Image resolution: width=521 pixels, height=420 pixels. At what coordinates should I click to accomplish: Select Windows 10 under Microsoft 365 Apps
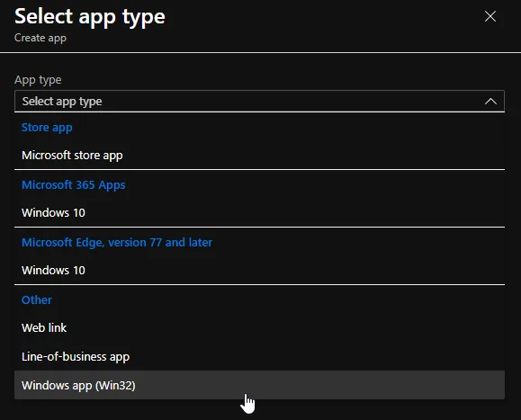[259, 213]
